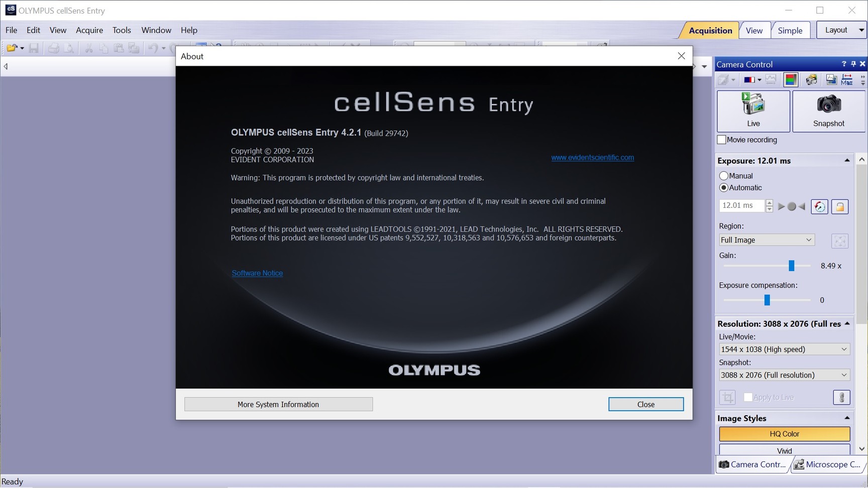Open the Edit menu
This screenshot has height=488, width=868.
(x=33, y=30)
